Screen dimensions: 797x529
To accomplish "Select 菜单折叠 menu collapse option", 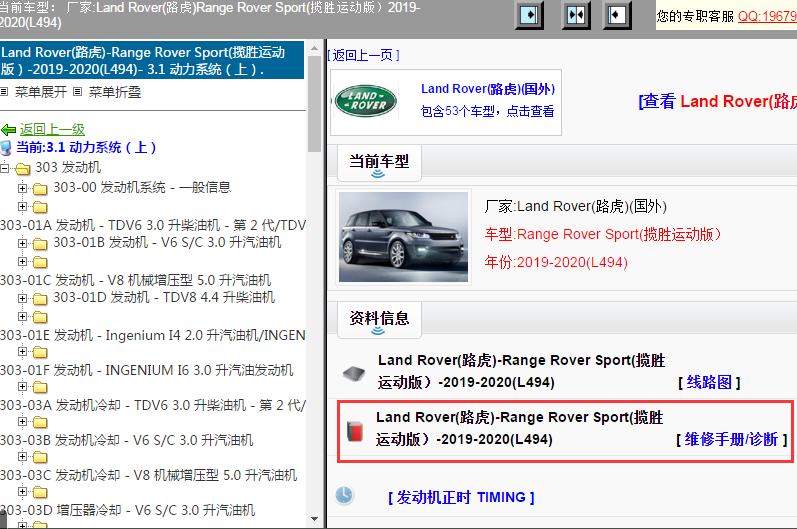I will click(x=115, y=92).
